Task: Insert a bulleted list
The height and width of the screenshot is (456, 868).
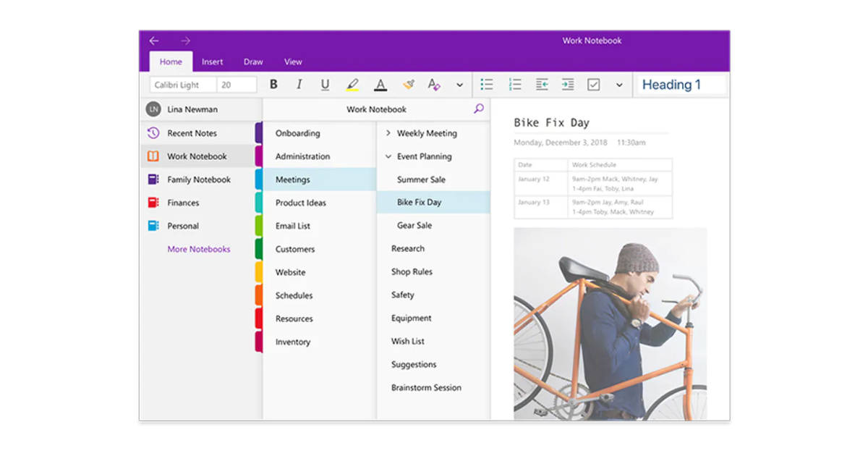Action: 487,85
